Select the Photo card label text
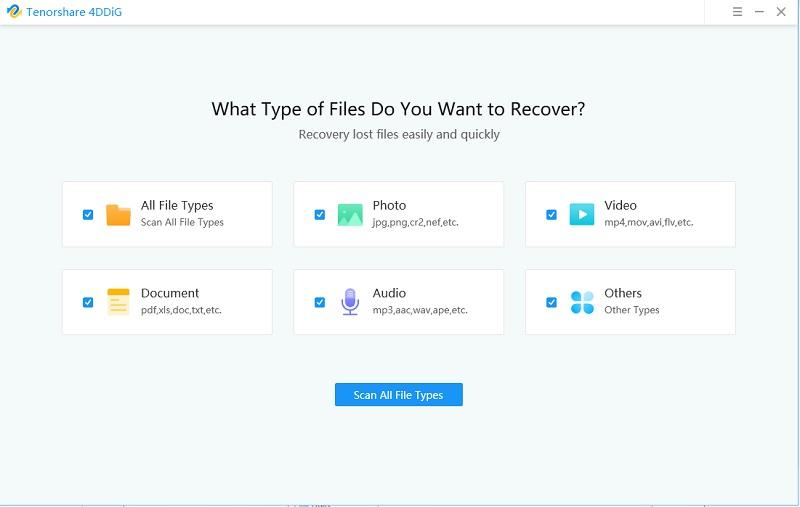Screen dimensions: 800x507 (x=389, y=206)
